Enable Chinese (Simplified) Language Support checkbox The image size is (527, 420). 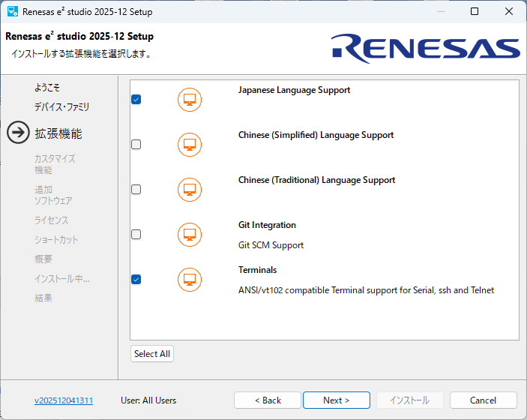click(136, 145)
